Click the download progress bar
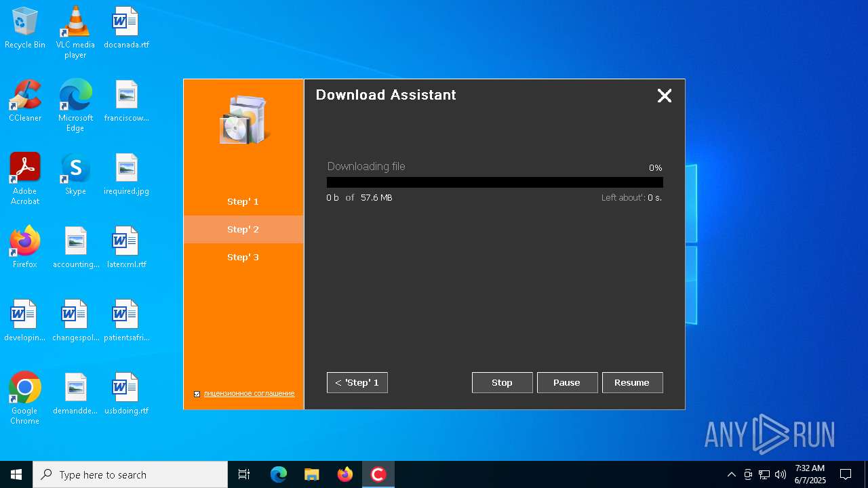Viewport: 868px width, 488px height. click(495, 182)
